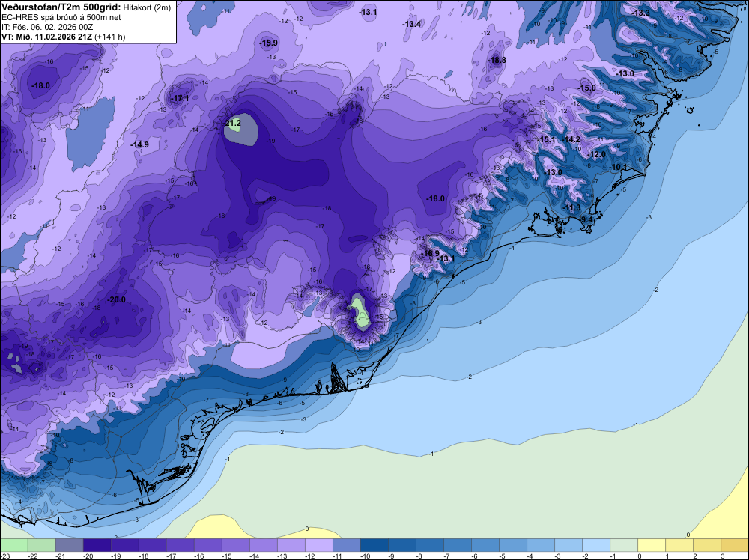Click the -16.9 temperature label
This screenshot has width=749, height=560.
coord(431,253)
